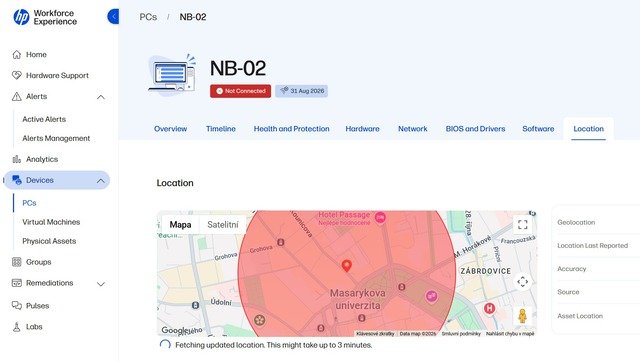Open Groups section
The image size is (640, 362).
pos(39,262)
